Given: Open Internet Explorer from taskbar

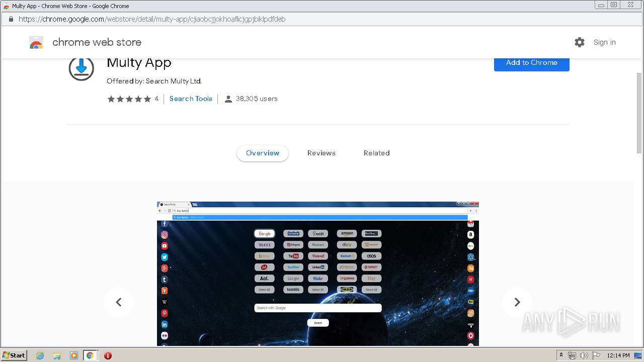Looking at the screenshot, I should point(40,355).
